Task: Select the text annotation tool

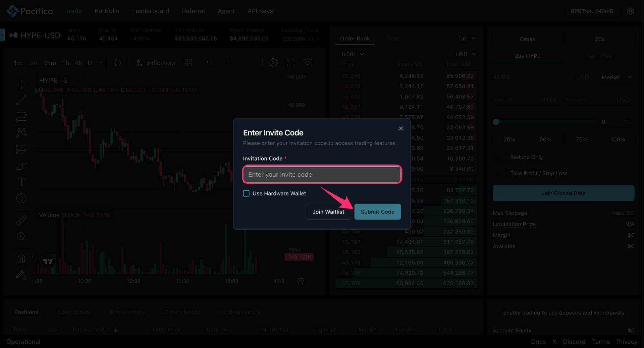Action: pos(21,182)
